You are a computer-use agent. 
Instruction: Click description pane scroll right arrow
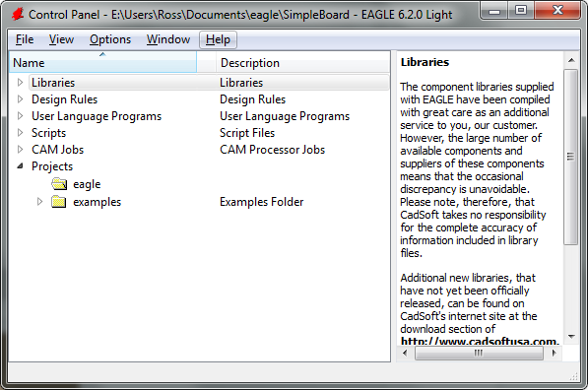(x=555, y=353)
